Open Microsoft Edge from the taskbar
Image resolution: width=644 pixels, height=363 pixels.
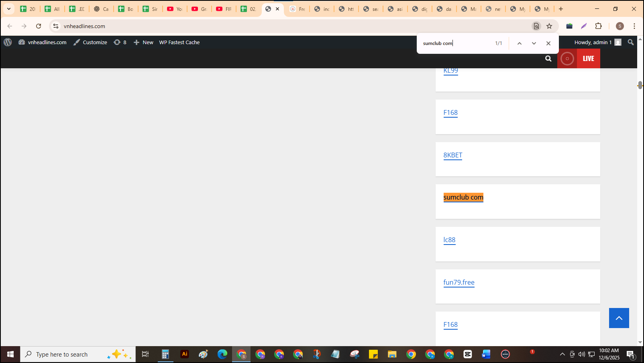click(222, 354)
